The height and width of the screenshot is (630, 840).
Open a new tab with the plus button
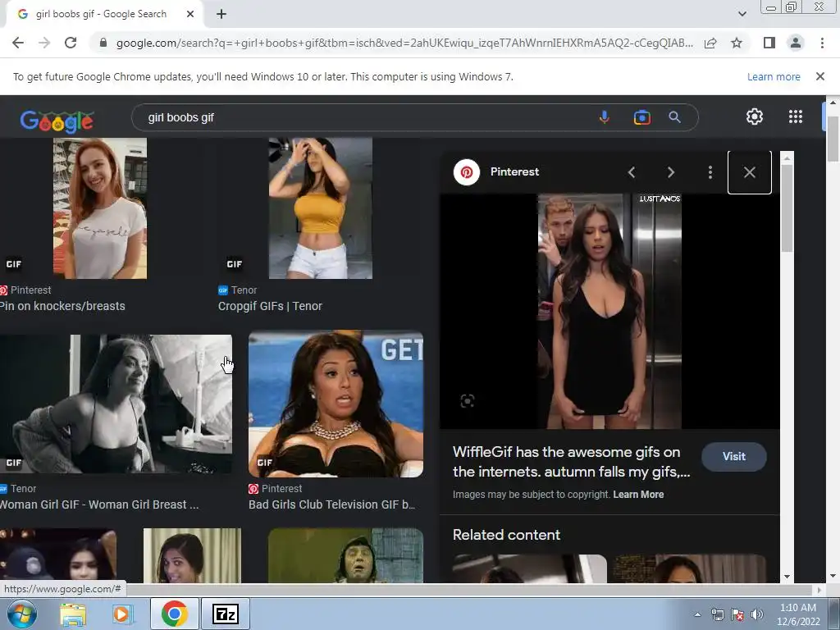[221, 15]
